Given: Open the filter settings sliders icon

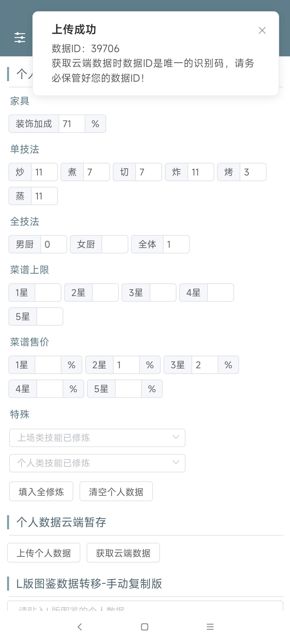Looking at the screenshot, I should pos(20,37).
